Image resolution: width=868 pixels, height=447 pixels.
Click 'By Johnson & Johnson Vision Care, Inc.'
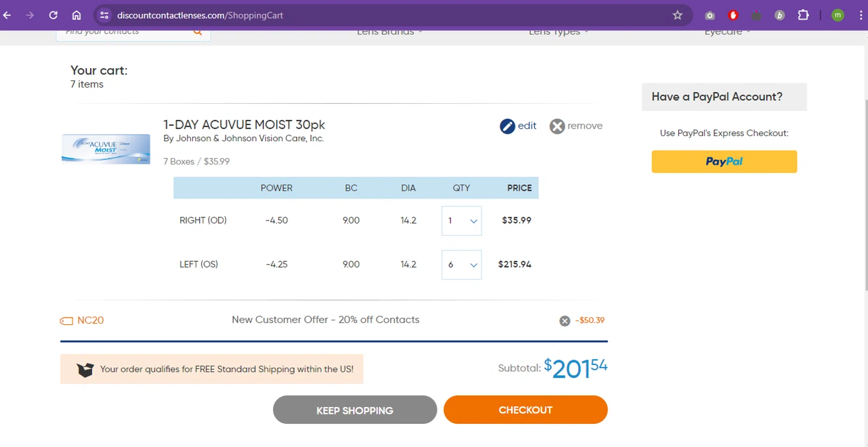point(244,139)
